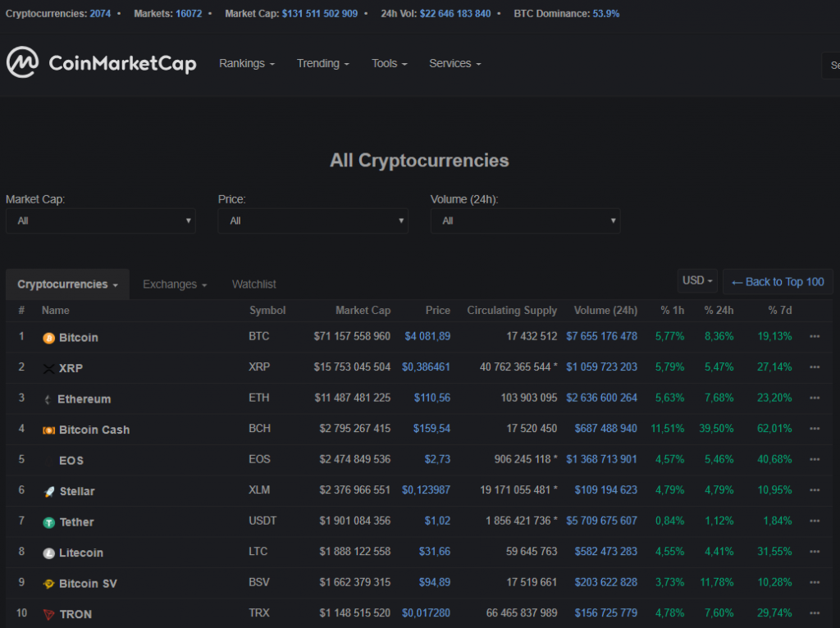The width and height of the screenshot is (840, 628).
Task: Click the CoinMarketCap logo icon
Action: [23, 63]
